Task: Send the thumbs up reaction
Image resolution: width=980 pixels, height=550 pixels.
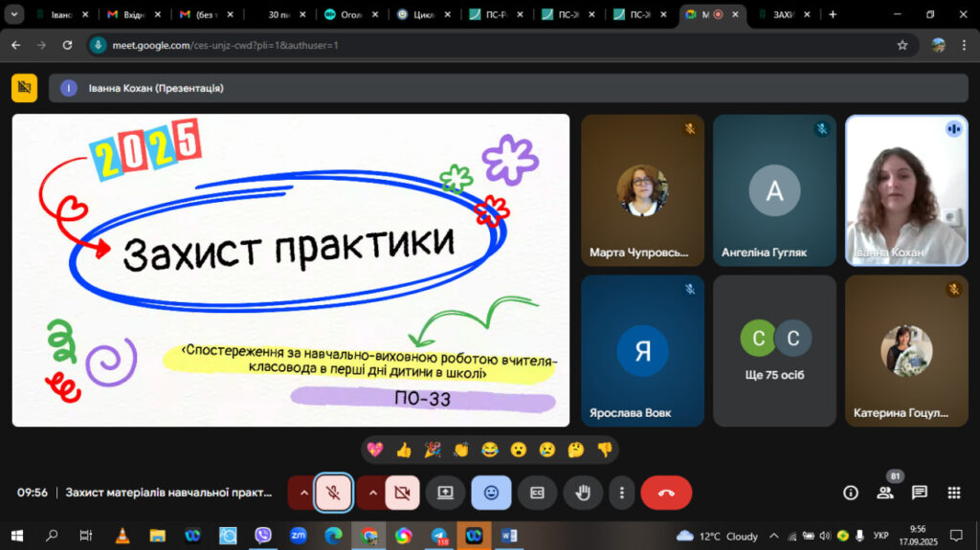Action: coord(404,450)
